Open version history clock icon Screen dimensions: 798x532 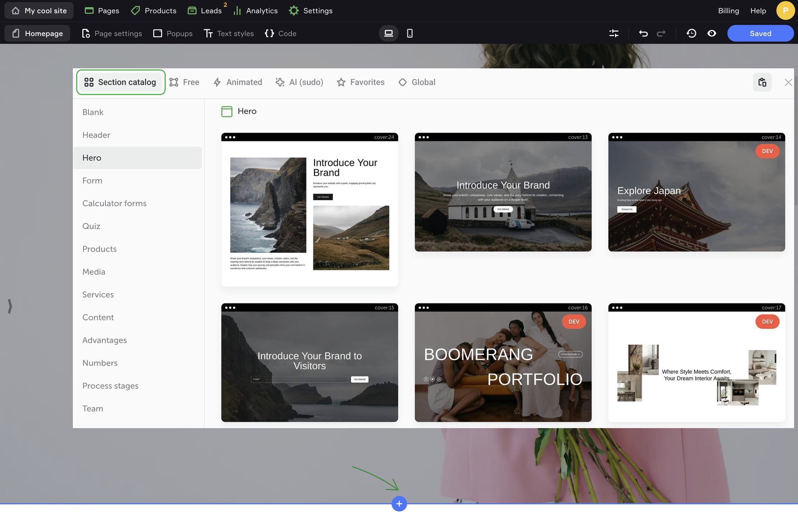[691, 33]
